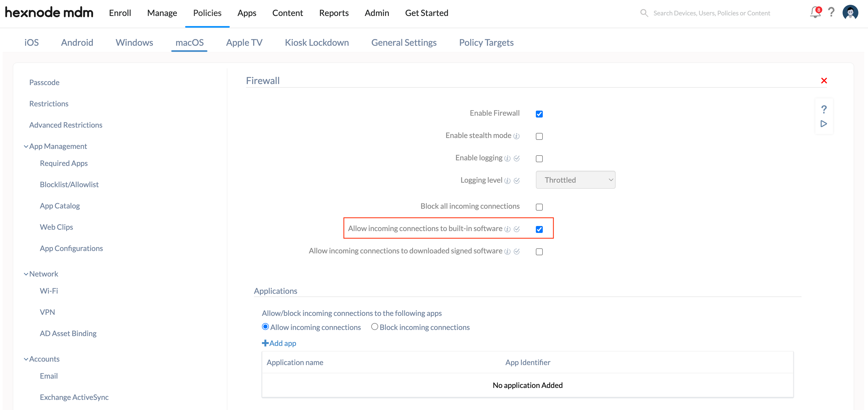Close the Firewall panel with red X

click(824, 81)
